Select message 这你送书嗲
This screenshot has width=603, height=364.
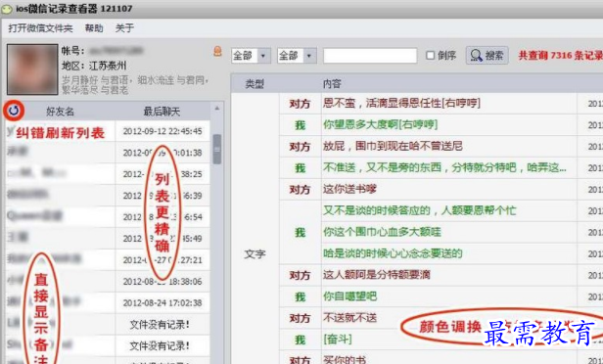349,189
